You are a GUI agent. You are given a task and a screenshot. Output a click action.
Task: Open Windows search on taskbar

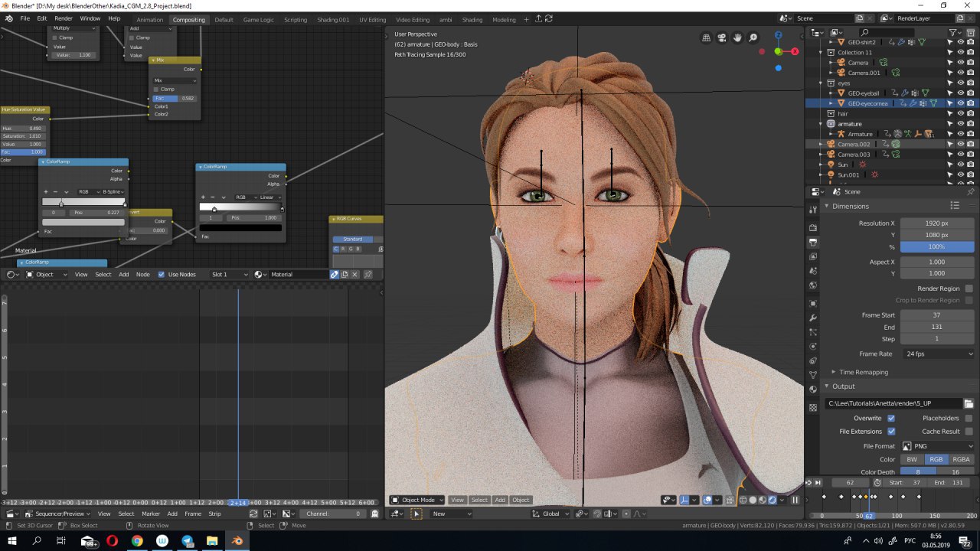click(x=37, y=541)
